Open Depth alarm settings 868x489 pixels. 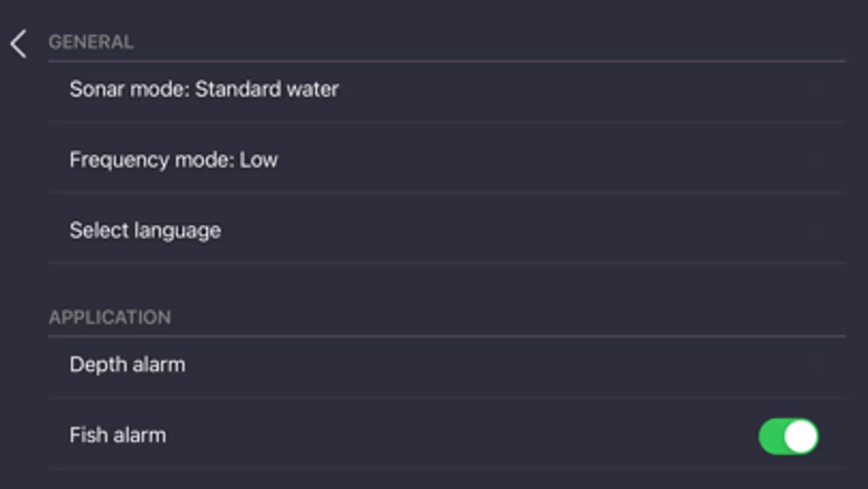coord(128,365)
